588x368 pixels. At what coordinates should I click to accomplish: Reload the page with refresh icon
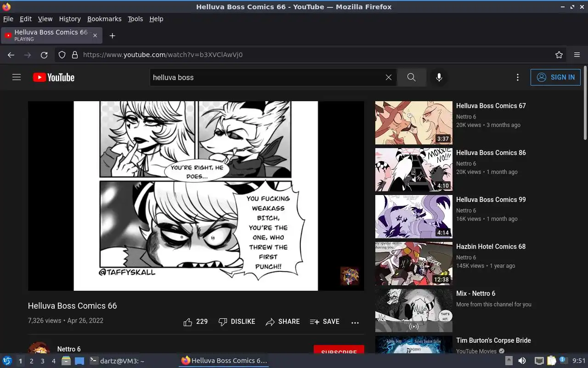pos(44,55)
